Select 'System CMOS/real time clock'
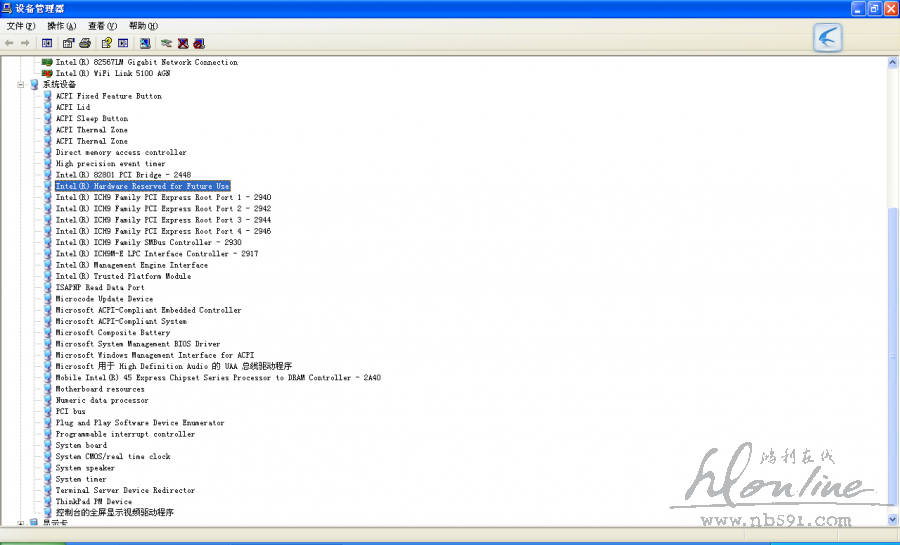The image size is (900, 545). tap(113, 457)
